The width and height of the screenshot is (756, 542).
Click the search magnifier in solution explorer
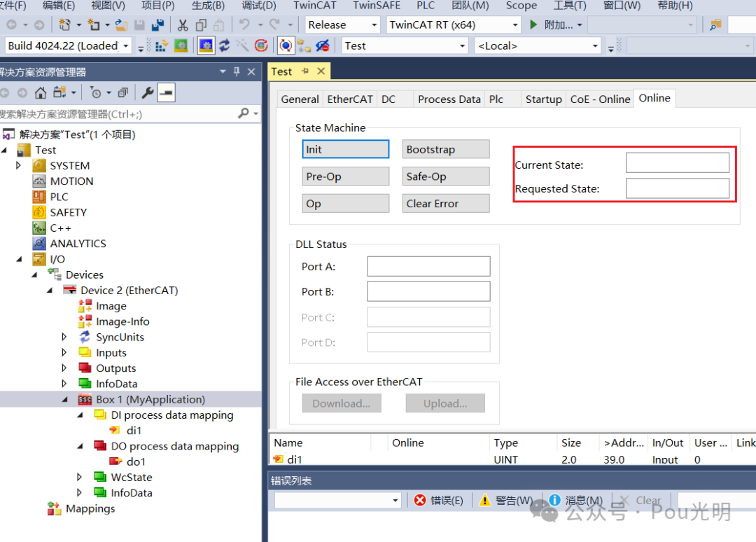(244, 113)
